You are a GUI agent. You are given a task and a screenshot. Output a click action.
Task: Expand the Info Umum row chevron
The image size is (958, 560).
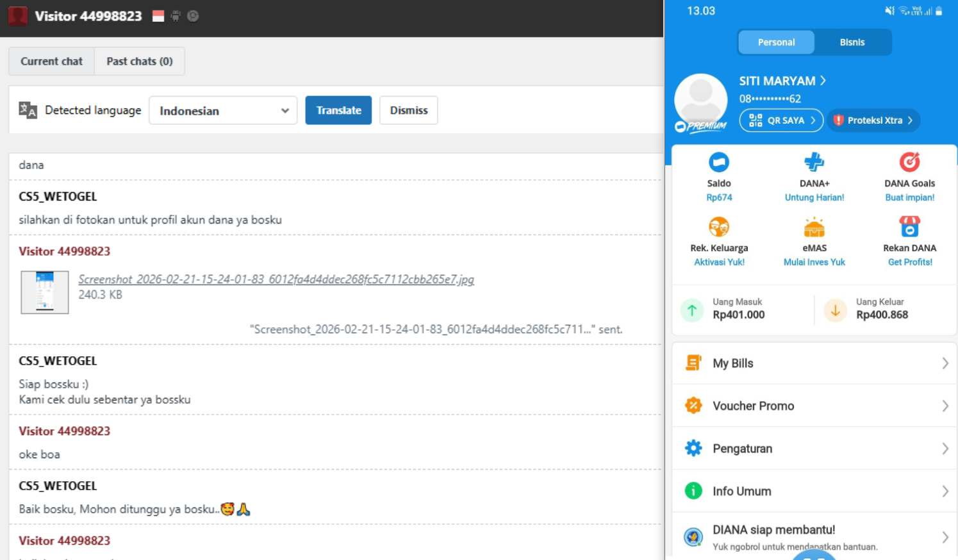click(945, 491)
